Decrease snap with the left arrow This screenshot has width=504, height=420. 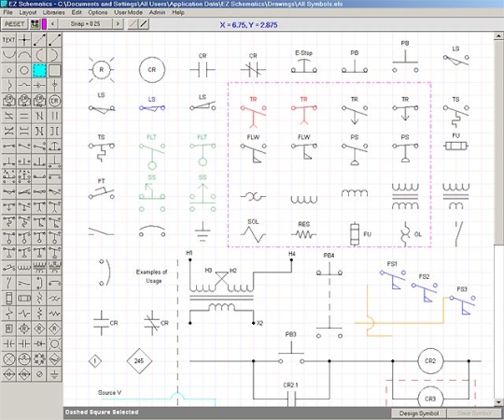pos(52,23)
